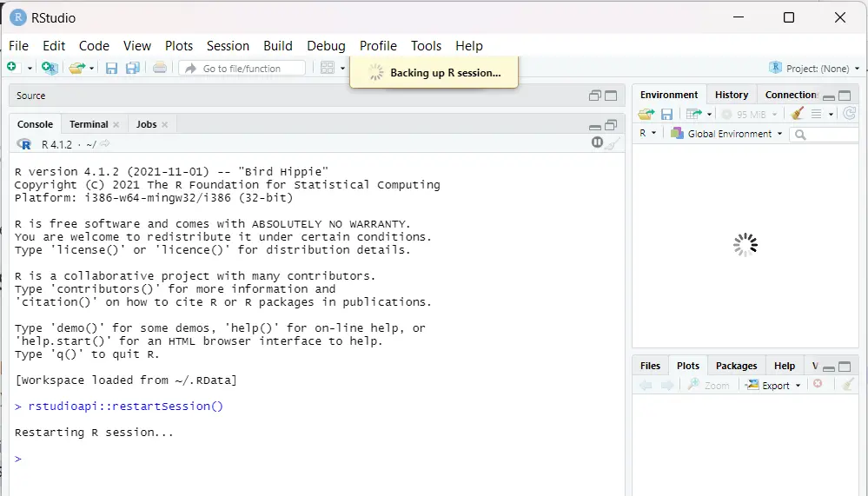Select the Environment tab
This screenshot has width=868, height=496.
tap(669, 95)
